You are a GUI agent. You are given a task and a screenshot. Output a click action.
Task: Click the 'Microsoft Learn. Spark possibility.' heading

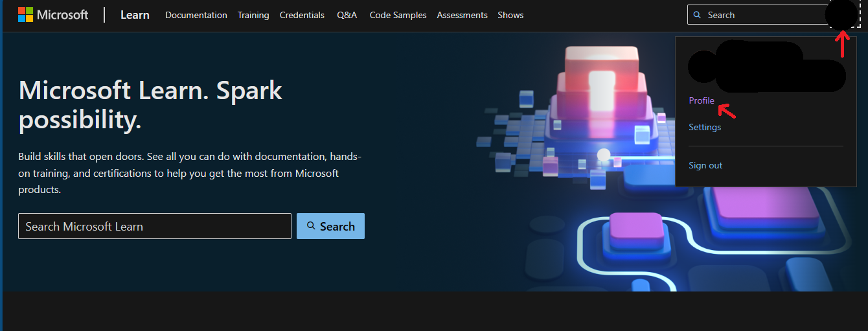click(150, 105)
